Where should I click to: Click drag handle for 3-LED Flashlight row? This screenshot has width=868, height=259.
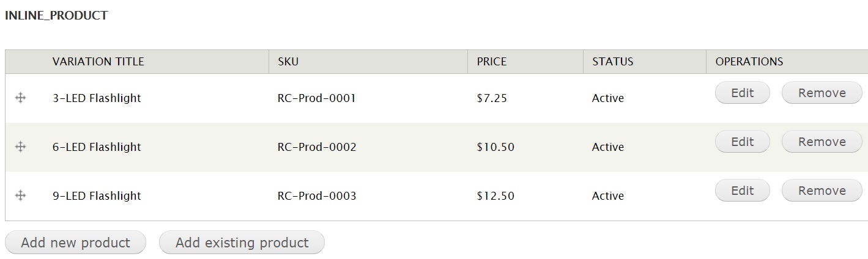tap(20, 98)
